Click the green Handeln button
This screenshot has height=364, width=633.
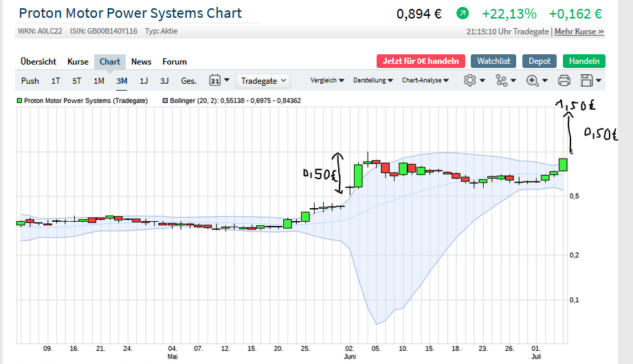(584, 61)
